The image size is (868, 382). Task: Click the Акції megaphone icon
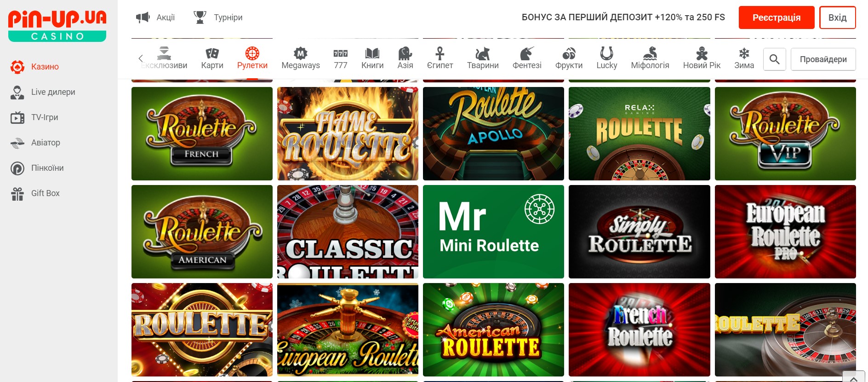[x=143, y=17]
